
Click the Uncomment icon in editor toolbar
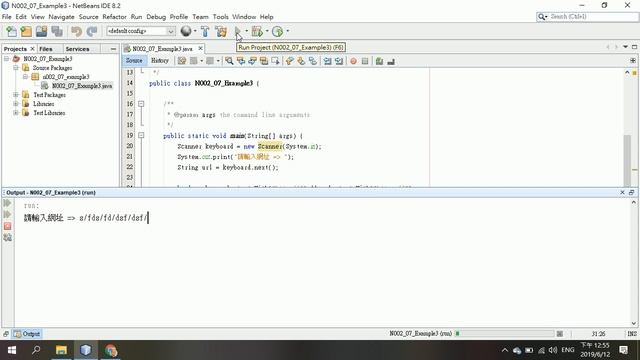point(391,61)
